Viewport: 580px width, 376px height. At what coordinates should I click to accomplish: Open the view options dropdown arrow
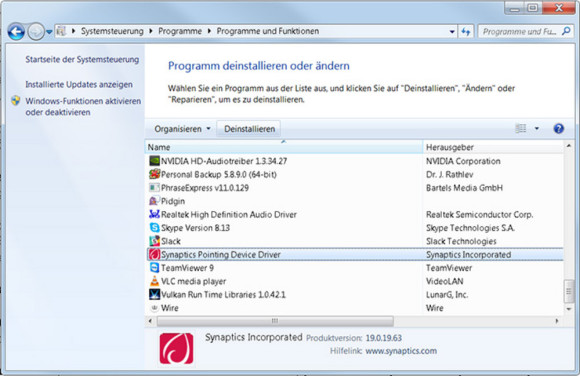coord(536,128)
